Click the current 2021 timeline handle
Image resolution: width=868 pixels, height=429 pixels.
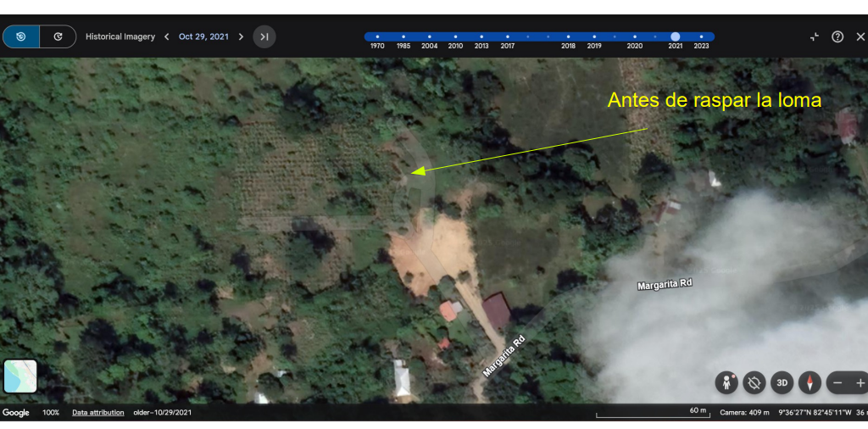tap(676, 36)
